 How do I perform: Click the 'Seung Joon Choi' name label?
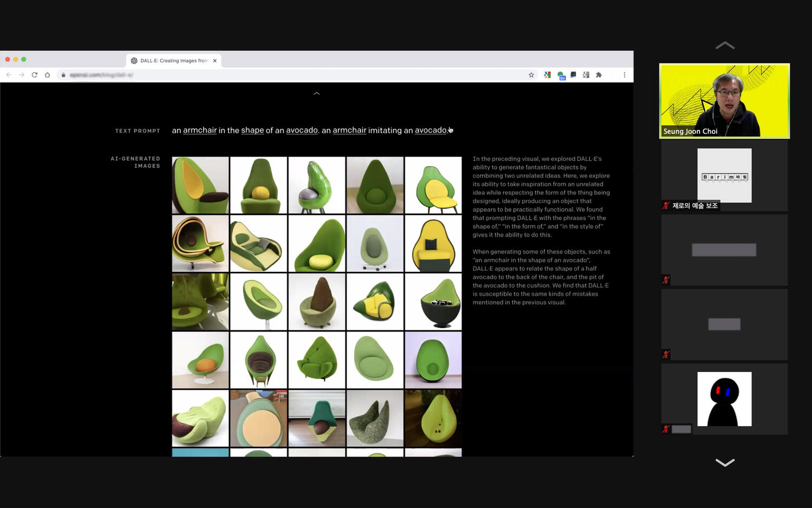coord(690,132)
